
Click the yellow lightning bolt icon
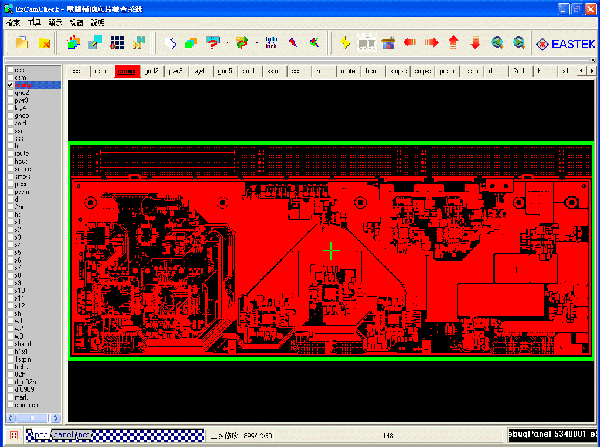(345, 42)
